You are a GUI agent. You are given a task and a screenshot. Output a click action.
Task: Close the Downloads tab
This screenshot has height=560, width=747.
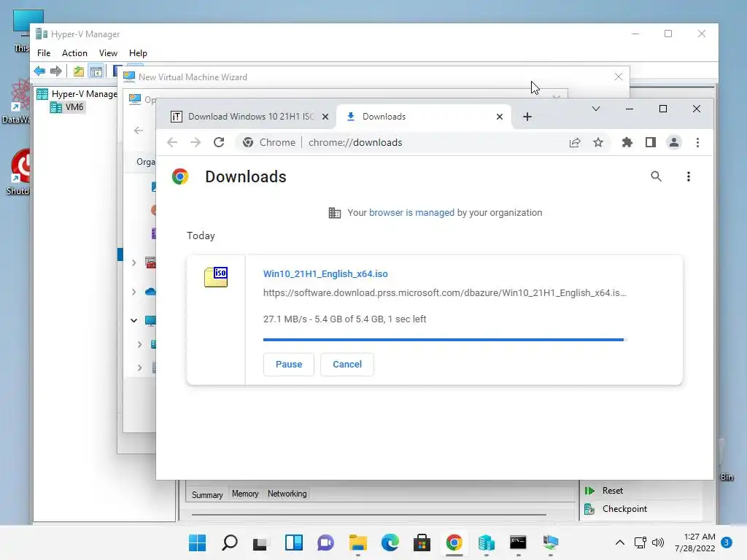pos(499,117)
